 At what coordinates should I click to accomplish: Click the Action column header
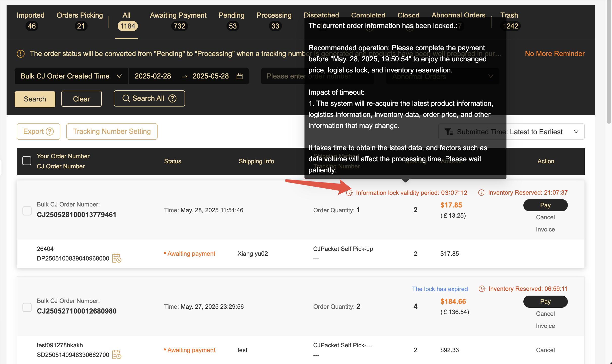click(546, 161)
